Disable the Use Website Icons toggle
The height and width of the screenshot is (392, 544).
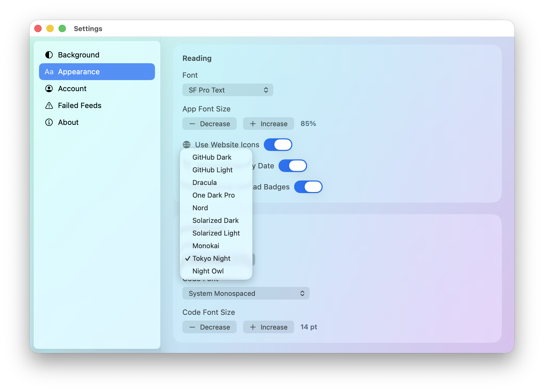pyautogui.click(x=278, y=145)
